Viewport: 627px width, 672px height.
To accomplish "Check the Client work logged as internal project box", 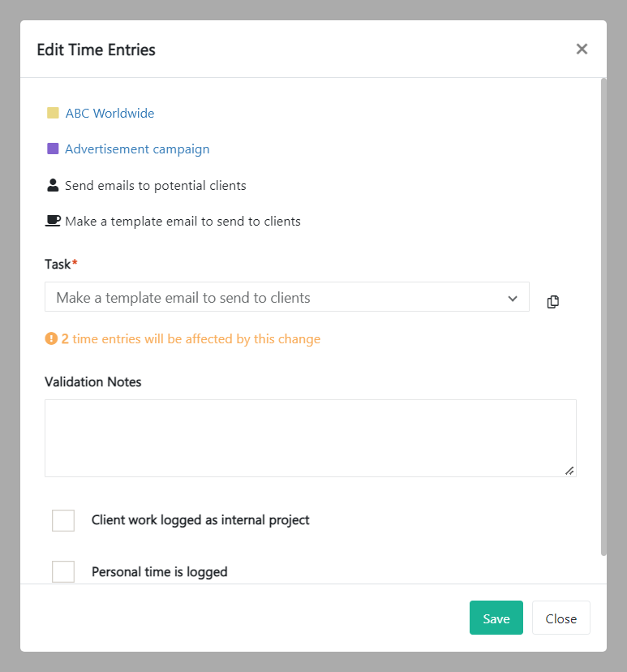I will coord(63,520).
